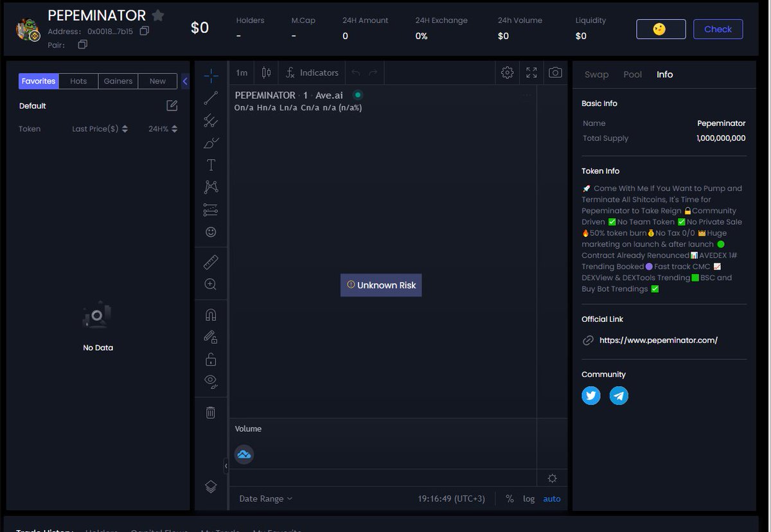Open the pepeminator.com official website link
This screenshot has height=532, width=771.
click(x=659, y=340)
